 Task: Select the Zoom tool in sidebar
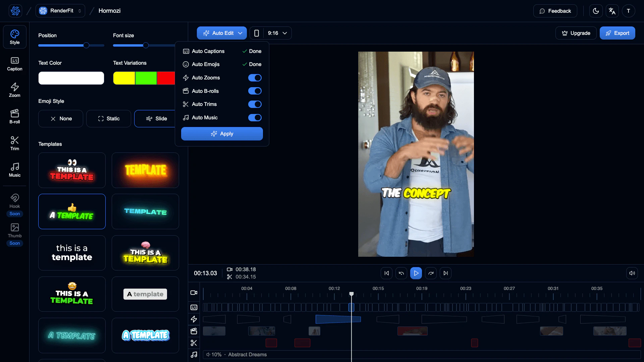[14, 89]
